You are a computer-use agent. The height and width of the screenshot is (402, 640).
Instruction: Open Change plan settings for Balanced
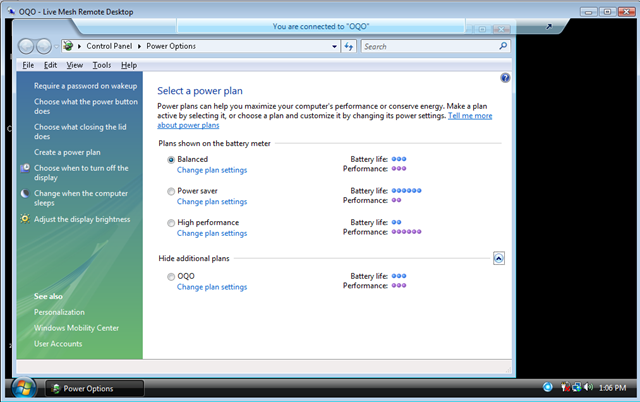[212, 170]
